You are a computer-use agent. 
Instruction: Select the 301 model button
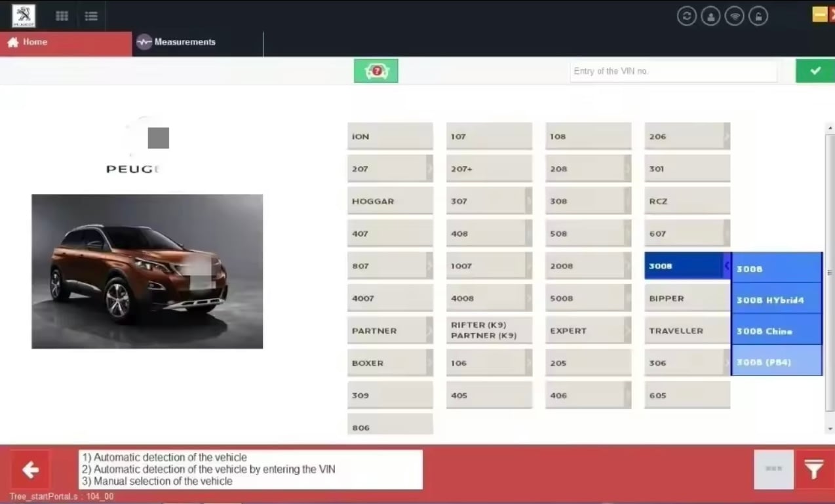pyautogui.click(x=687, y=168)
